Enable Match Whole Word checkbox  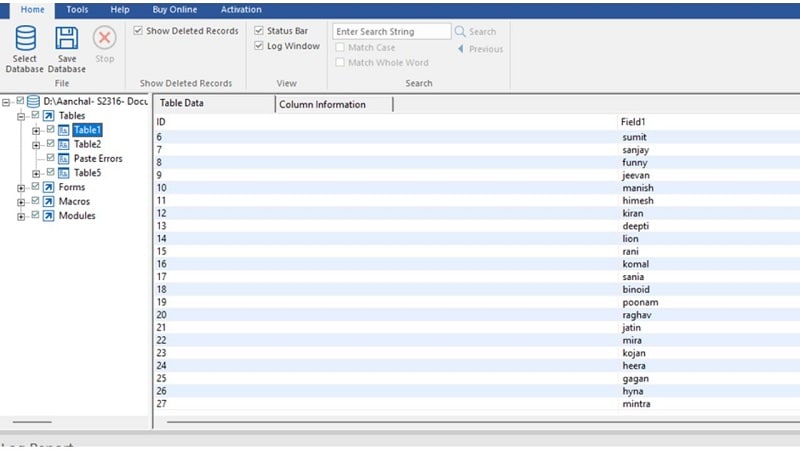(x=340, y=62)
